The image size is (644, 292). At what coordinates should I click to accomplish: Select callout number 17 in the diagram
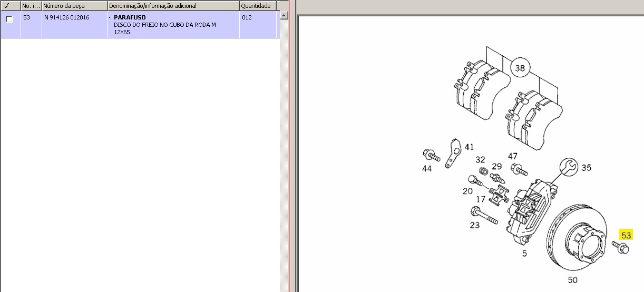click(x=481, y=199)
